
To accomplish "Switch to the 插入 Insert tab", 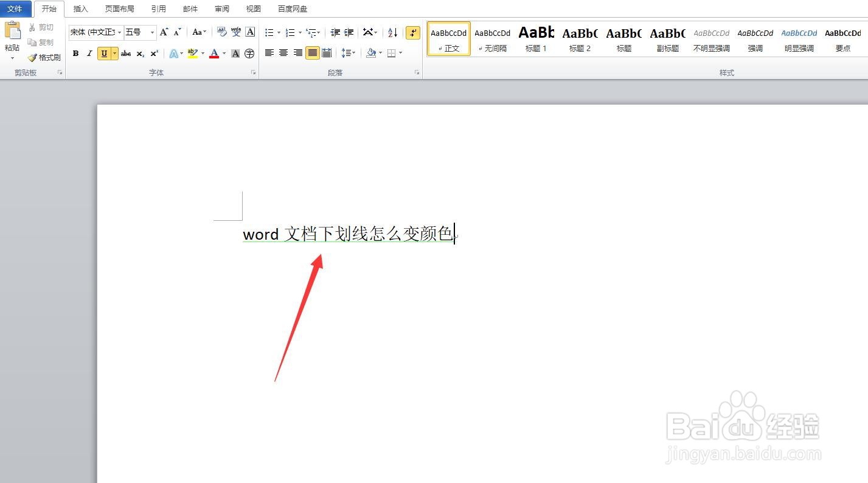I will coord(80,9).
